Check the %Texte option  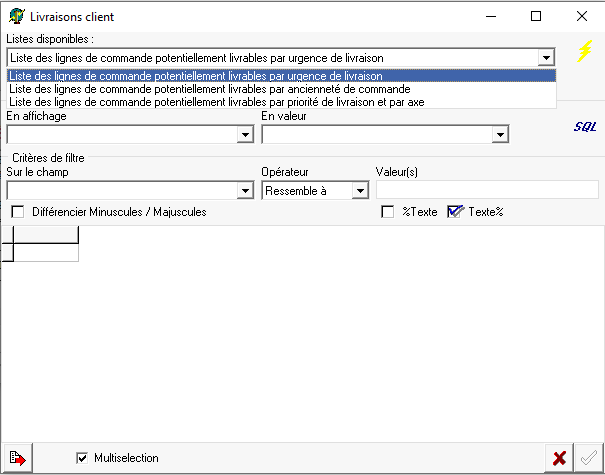pyautogui.click(x=388, y=212)
